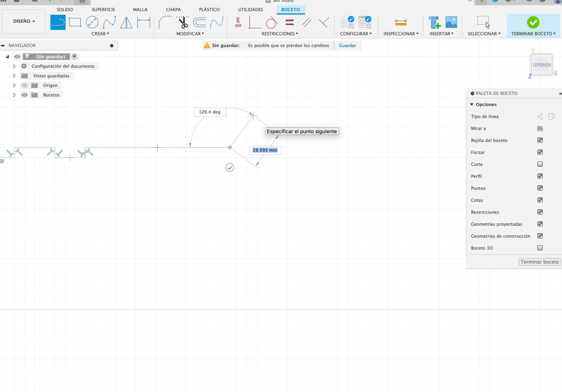Select the Spline tool in CREAR
Image resolution: width=562 pixels, height=392 pixels.
pyautogui.click(x=109, y=22)
